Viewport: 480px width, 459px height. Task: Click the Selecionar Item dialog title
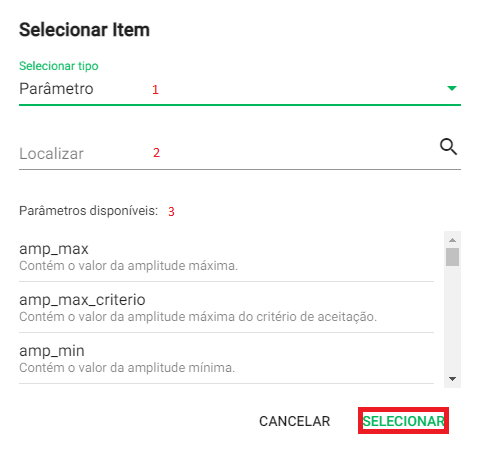click(84, 30)
